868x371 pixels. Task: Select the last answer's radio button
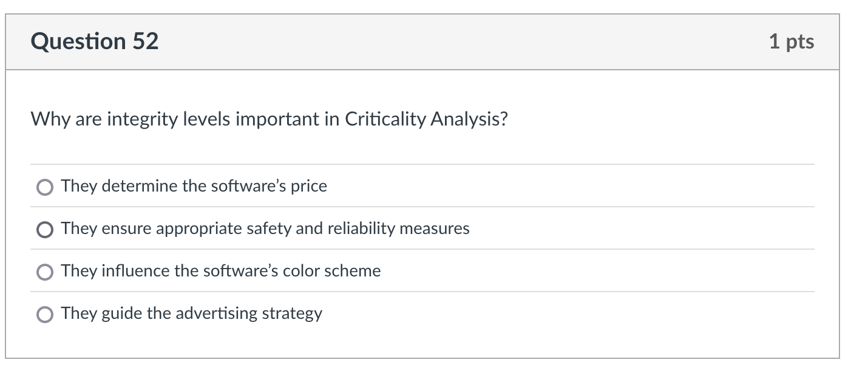(44, 313)
